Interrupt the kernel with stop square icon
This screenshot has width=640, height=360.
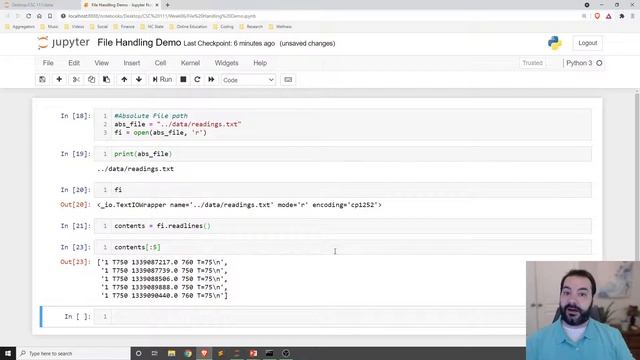pos(183,80)
